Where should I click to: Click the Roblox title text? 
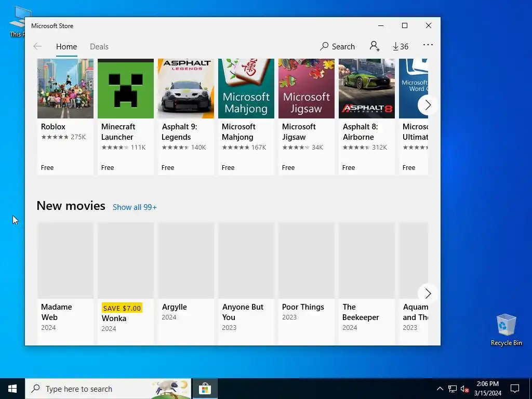(53, 127)
